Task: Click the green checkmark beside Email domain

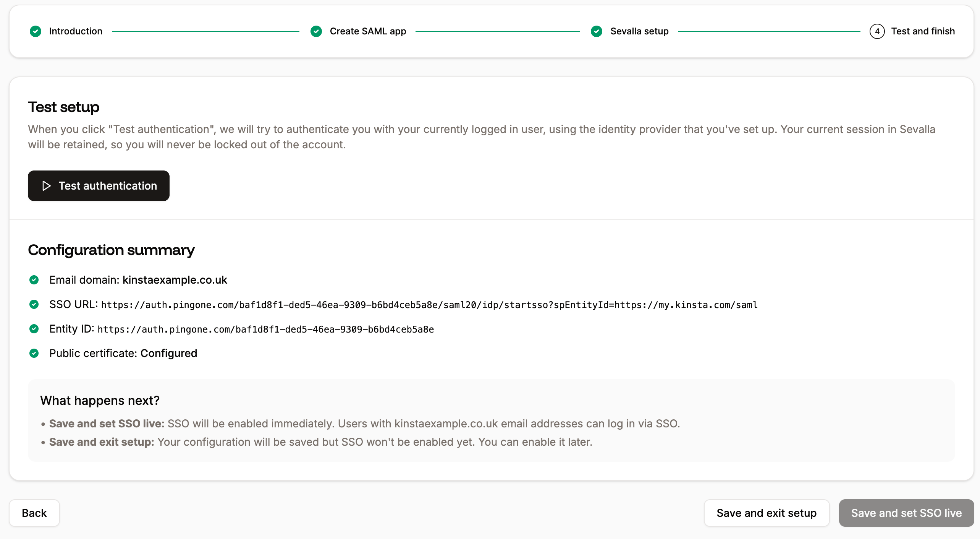Action: [34, 280]
